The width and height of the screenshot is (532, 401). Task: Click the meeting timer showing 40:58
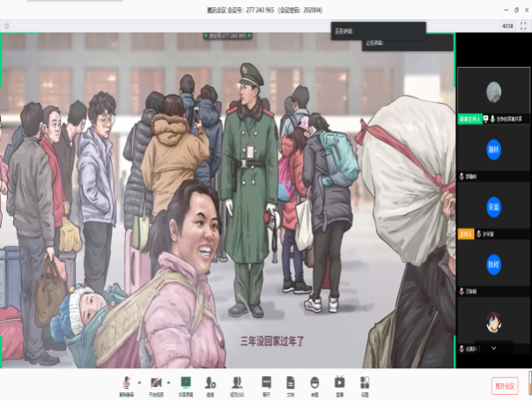click(x=507, y=26)
